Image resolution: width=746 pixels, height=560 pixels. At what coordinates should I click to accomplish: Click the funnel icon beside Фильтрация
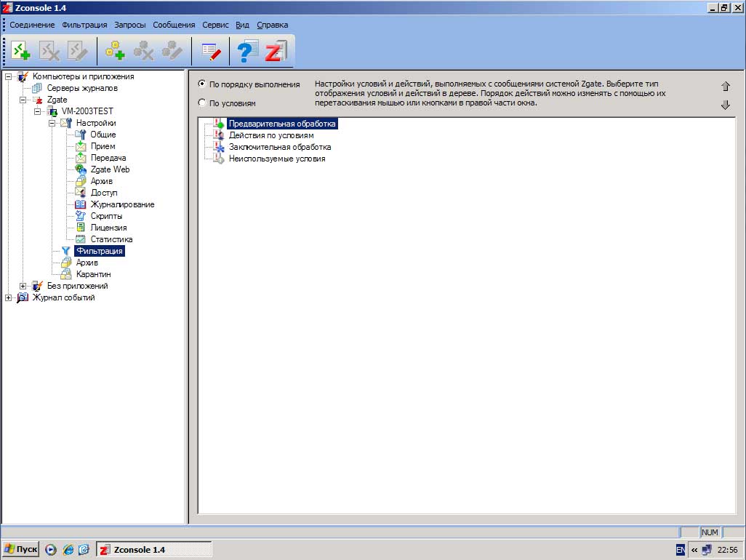pos(65,251)
